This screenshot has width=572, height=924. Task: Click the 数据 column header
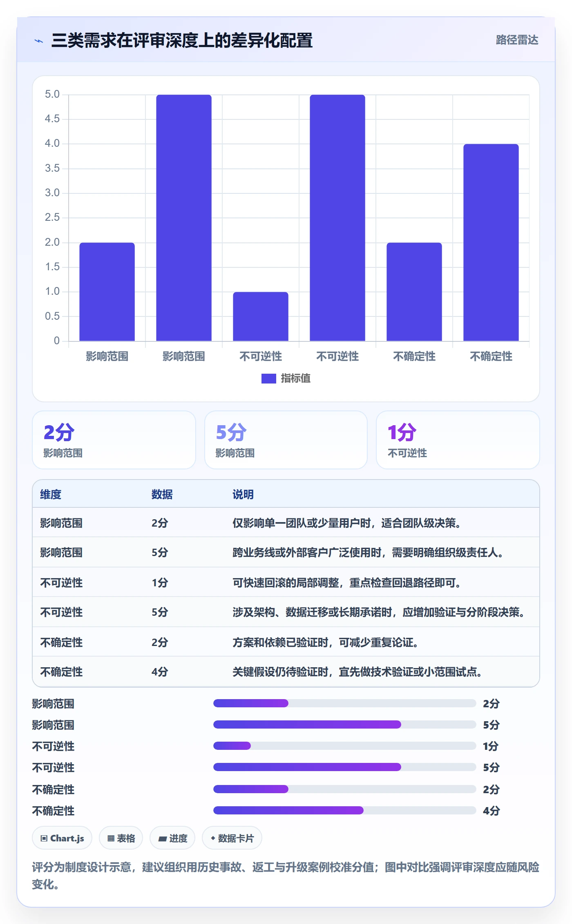162,494
